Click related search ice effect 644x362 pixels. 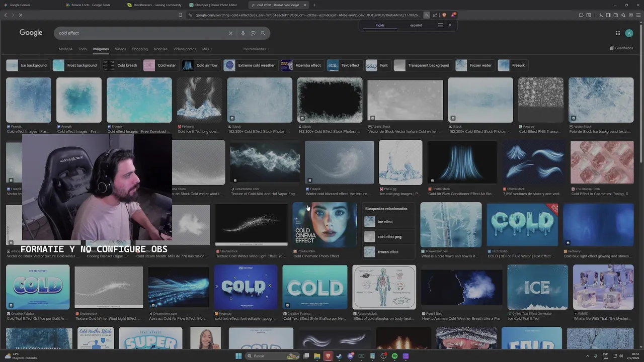389,222
